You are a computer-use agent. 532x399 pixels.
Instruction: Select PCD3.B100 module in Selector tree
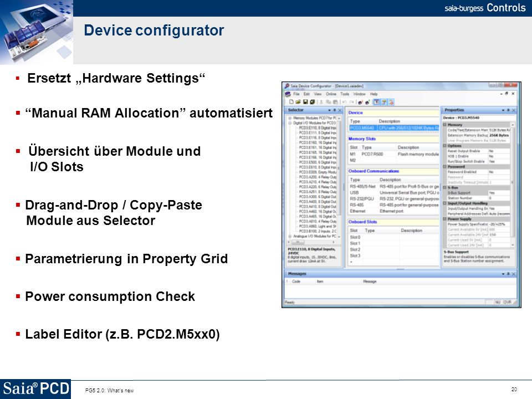318,231
